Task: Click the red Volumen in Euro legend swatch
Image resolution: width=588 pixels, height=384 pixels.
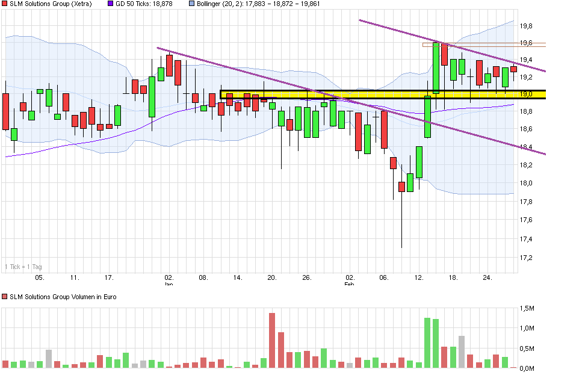Action: (4, 297)
